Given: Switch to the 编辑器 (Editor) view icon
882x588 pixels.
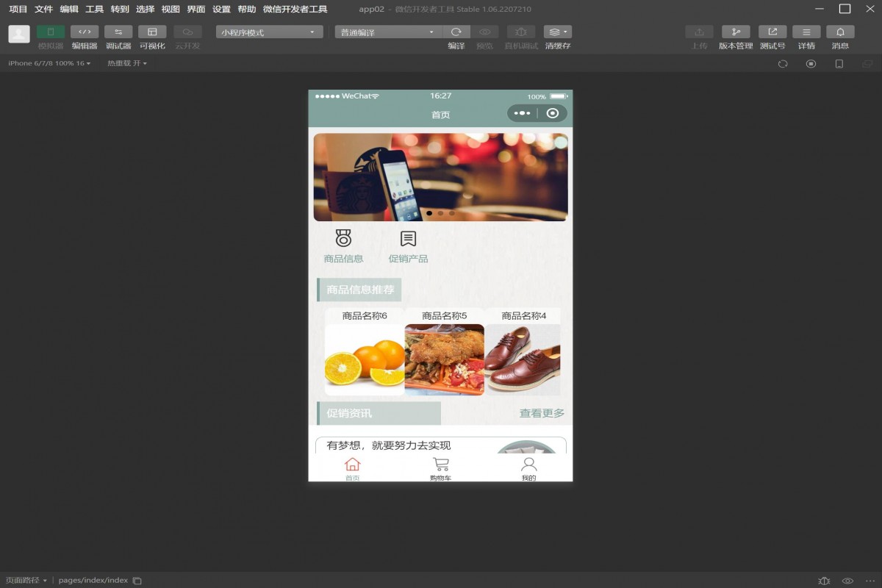Looking at the screenshot, I should pyautogui.click(x=84, y=32).
